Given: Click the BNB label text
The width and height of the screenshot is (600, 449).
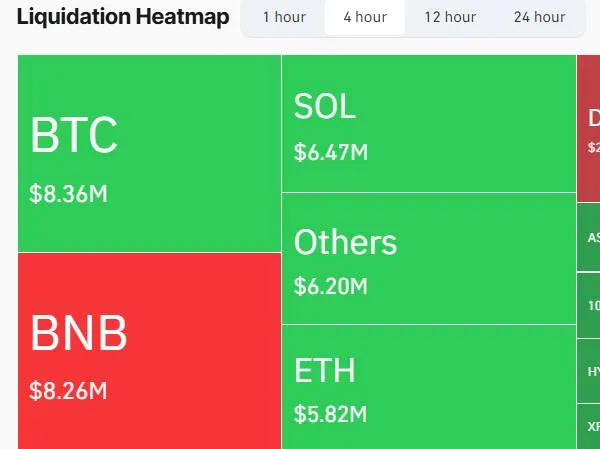Looking at the screenshot, I should (x=79, y=334).
